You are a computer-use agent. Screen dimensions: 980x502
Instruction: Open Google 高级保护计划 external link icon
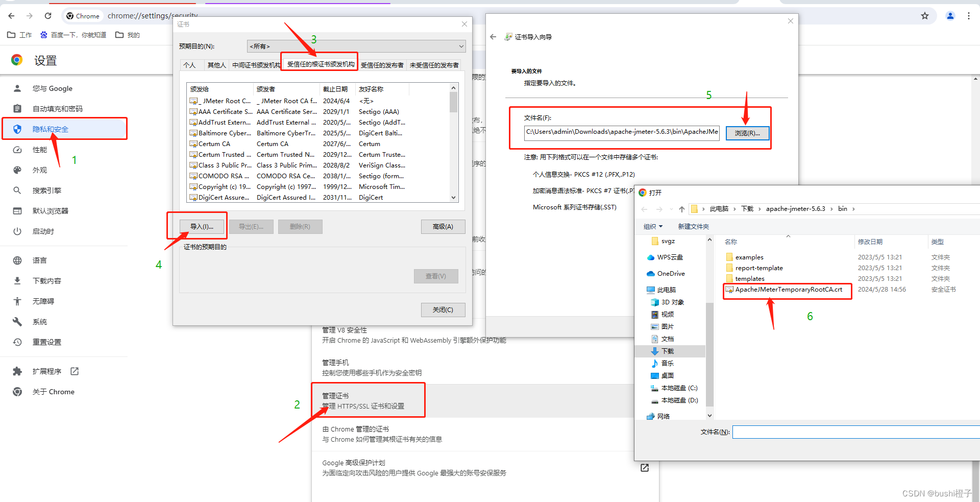pyautogui.click(x=645, y=468)
